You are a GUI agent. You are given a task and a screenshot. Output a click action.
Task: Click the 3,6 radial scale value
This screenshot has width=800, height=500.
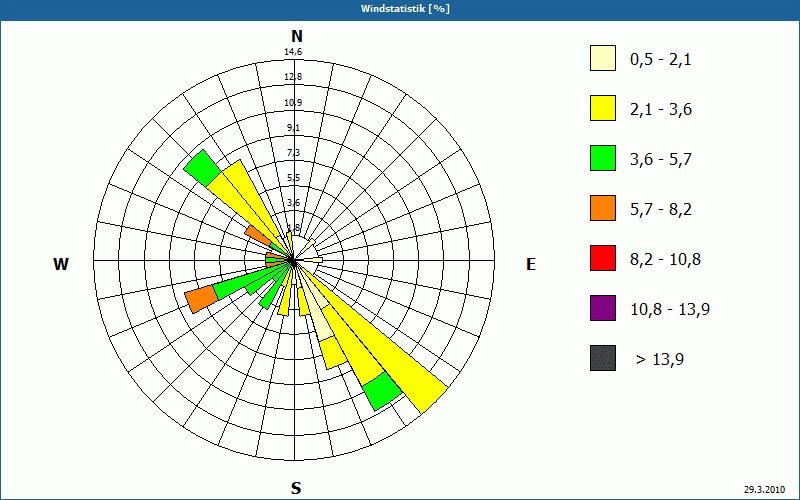(293, 203)
